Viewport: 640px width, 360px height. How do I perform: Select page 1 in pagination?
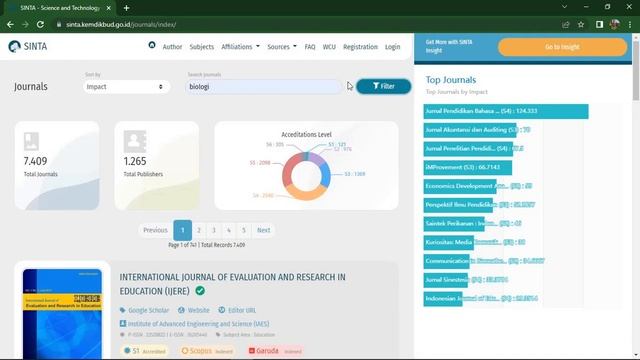[182, 230]
